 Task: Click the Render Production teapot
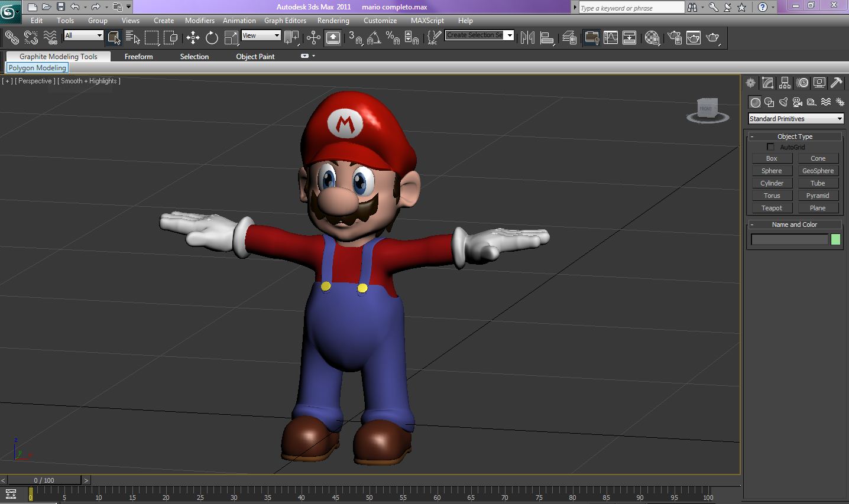pos(713,38)
